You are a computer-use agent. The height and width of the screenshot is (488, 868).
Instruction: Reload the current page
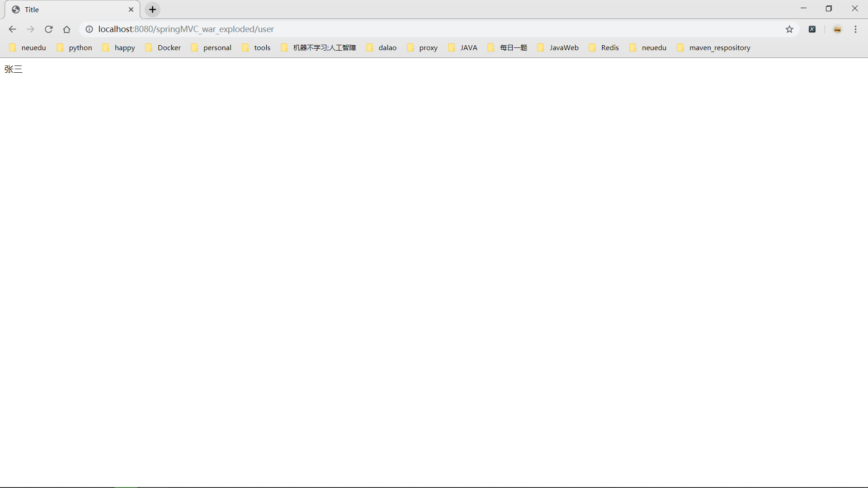tap(49, 29)
